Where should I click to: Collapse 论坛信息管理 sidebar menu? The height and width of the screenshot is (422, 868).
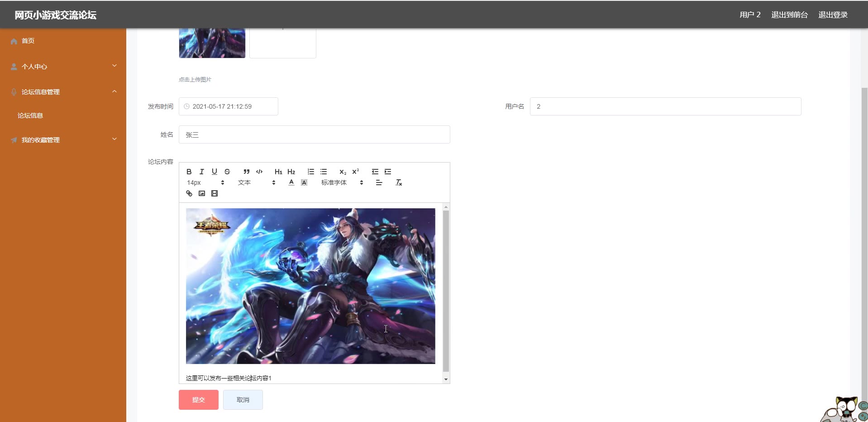point(63,92)
